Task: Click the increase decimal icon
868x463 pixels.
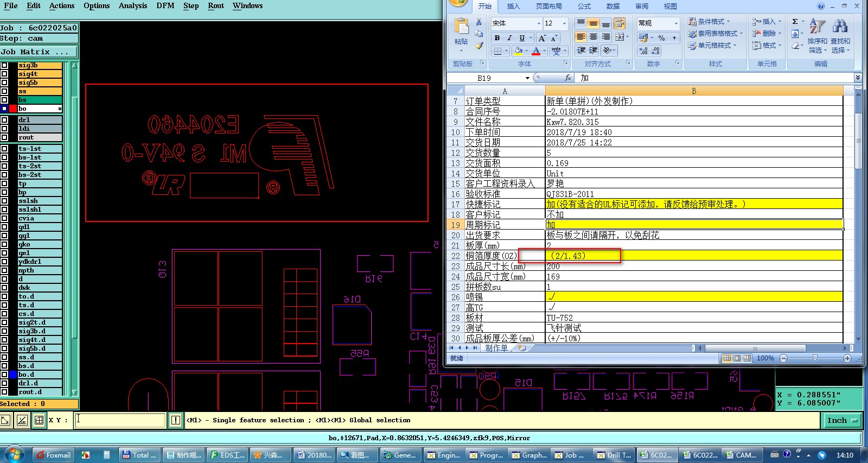Action: coord(643,51)
